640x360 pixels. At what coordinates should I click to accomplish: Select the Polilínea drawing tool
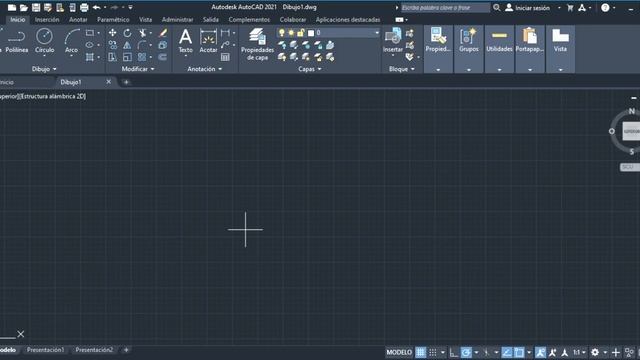point(17,41)
